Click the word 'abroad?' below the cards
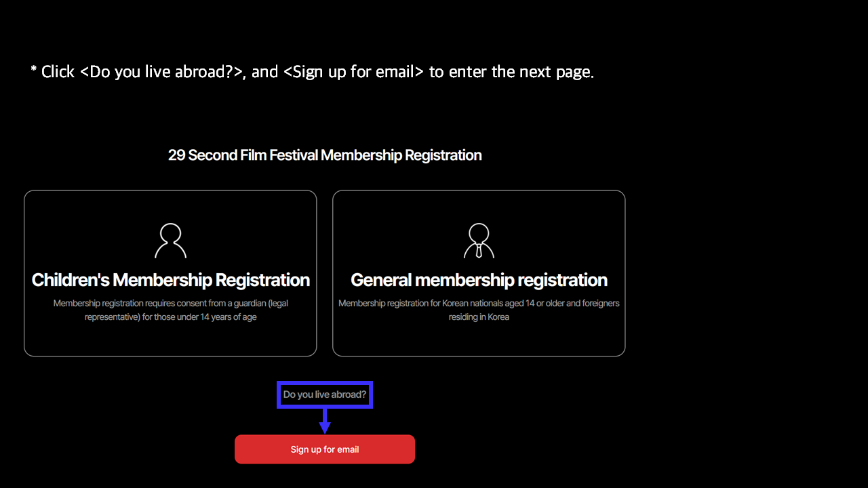Viewport: 868px width, 488px height. click(349, 394)
